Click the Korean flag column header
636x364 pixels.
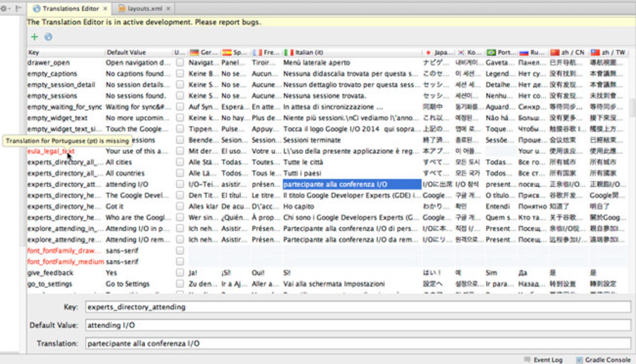(469, 52)
